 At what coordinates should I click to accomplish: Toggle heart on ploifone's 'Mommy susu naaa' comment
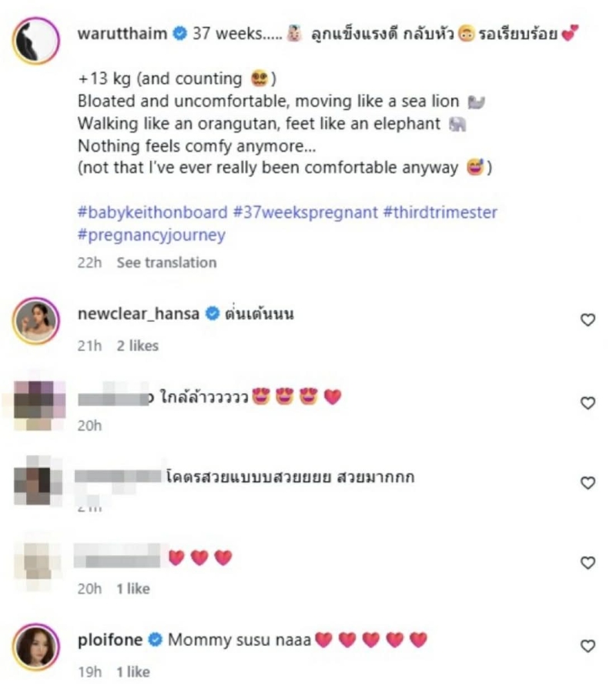(588, 646)
